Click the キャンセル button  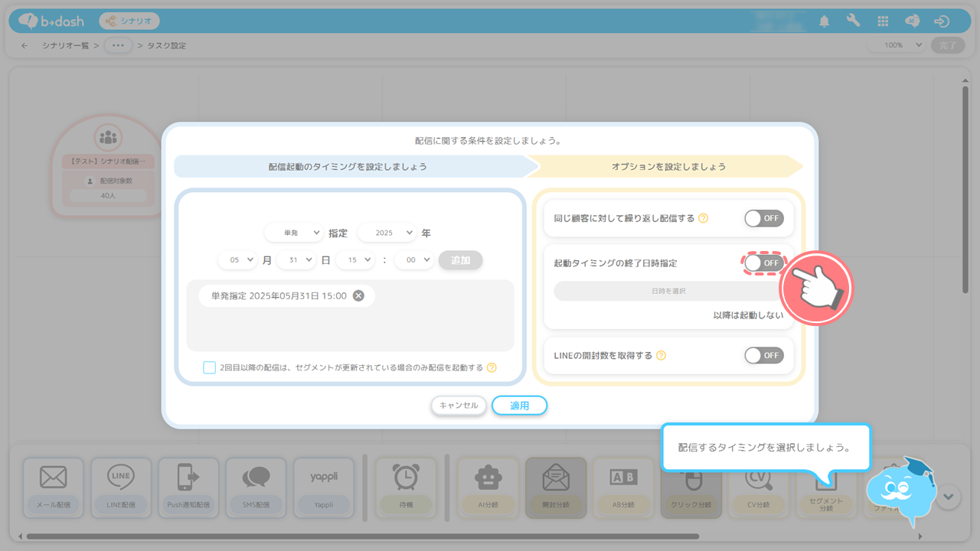tap(459, 406)
